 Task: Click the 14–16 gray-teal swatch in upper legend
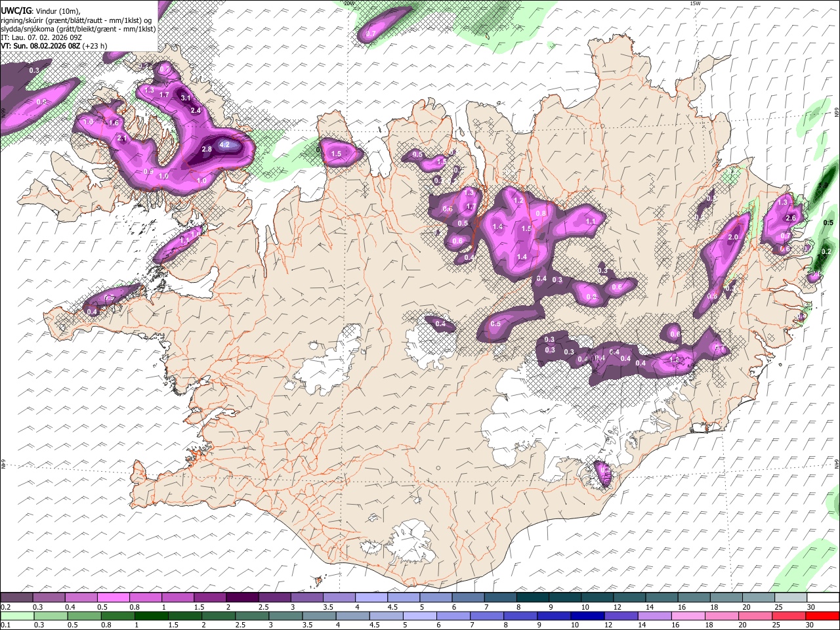pyautogui.click(x=662, y=598)
